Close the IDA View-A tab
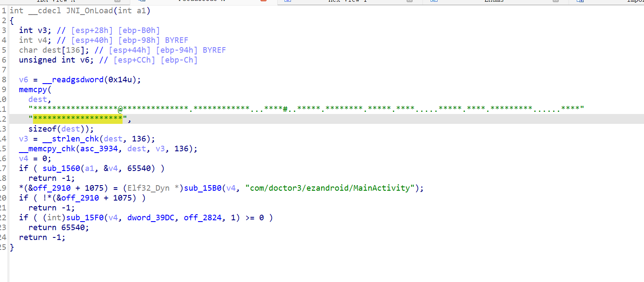644x282 pixels. click(x=117, y=1)
